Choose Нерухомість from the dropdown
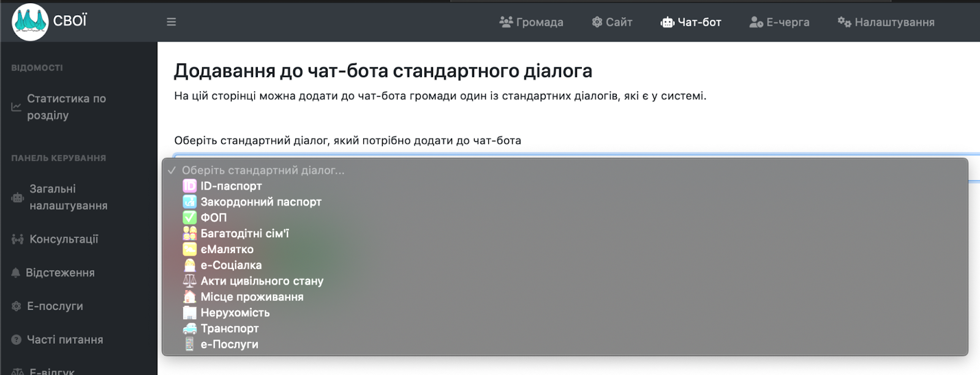The height and width of the screenshot is (375, 980). click(x=235, y=313)
